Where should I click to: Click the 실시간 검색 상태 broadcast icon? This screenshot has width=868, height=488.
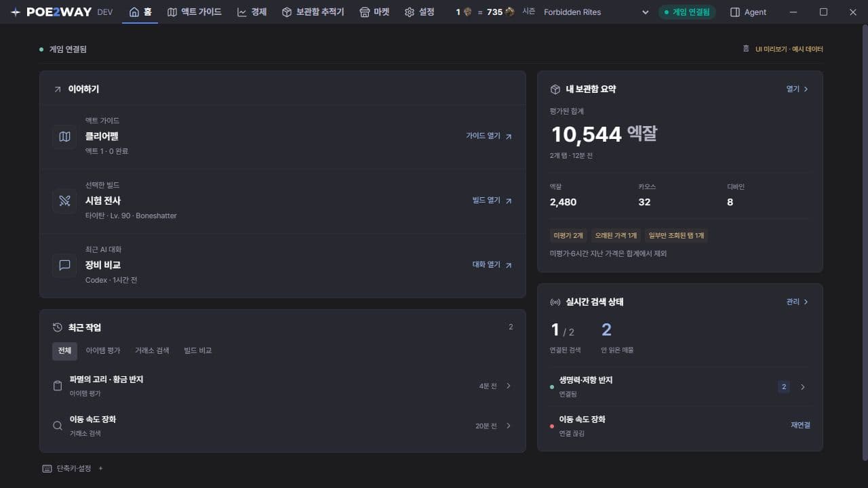tap(555, 302)
